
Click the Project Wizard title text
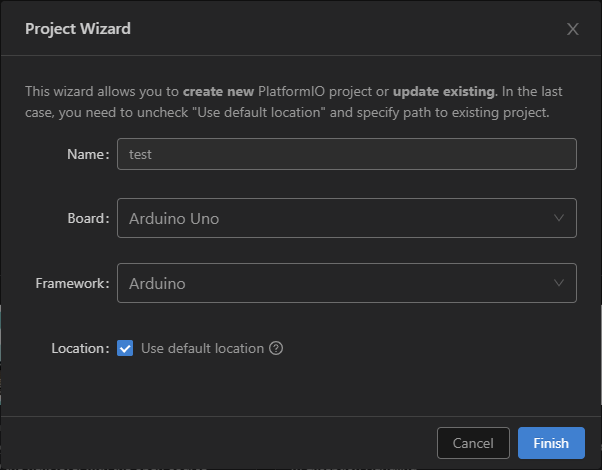pyautogui.click(x=78, y=29)
